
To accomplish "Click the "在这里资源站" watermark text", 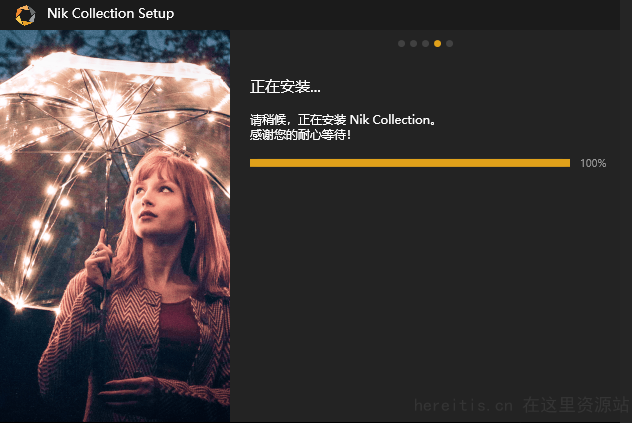I will tap(576, 405).
